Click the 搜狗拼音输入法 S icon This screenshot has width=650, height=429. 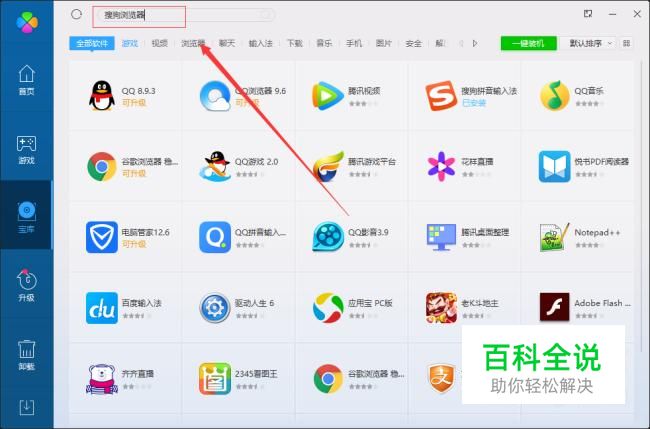[441, 96]
